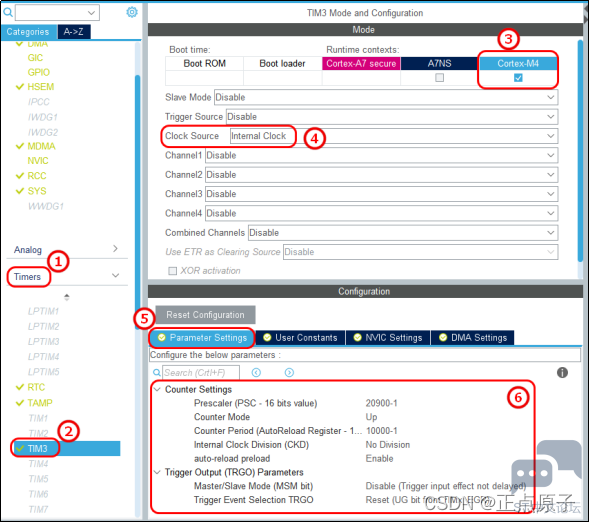Click the small sort arrows under Timers
Viewport: 590px width, 523px height.
click(x=67, y=297)
